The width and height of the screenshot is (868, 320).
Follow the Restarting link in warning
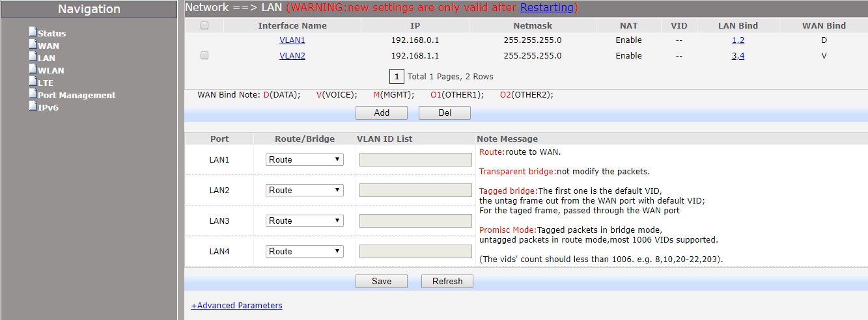pyautogui.click(x=546, y=8)
